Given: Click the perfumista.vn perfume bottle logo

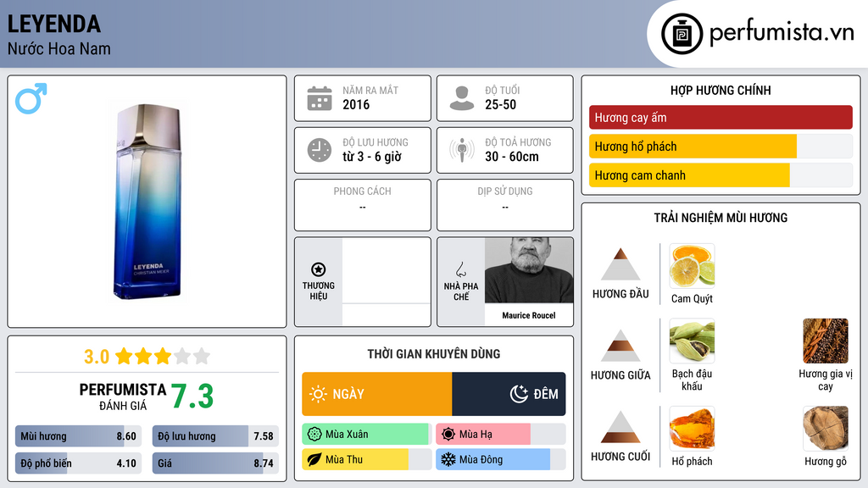Looking at the screenshot, I should pos(682,34).
